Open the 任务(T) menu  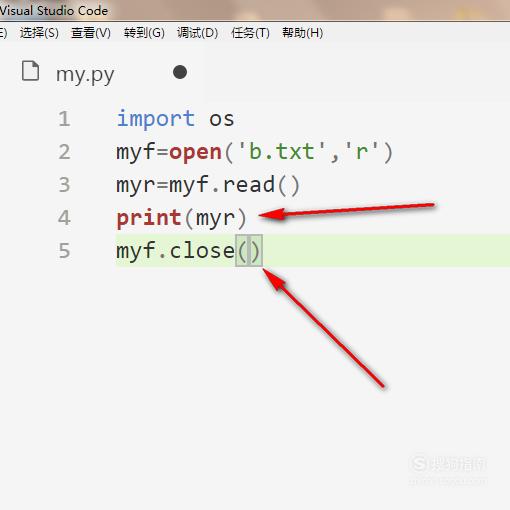(250, 33)
